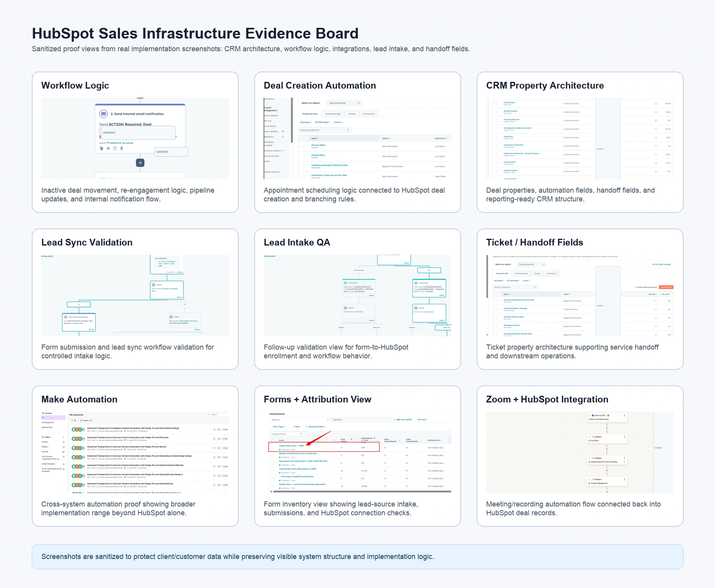Image resolution: width=715 pixels, height=588 pixels.
Task: Click the Group sort arrows in the Ticket properties table
Action: pos(570,294)
